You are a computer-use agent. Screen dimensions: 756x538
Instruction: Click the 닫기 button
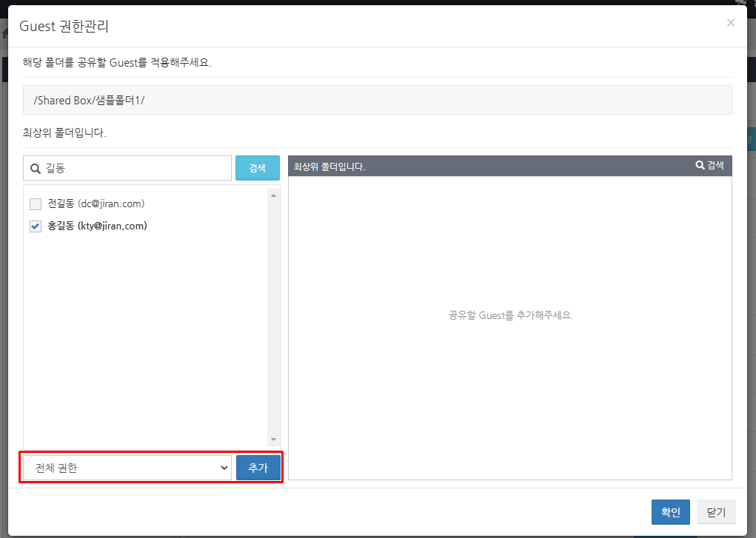pyautogui.click(x=716, y=512)
